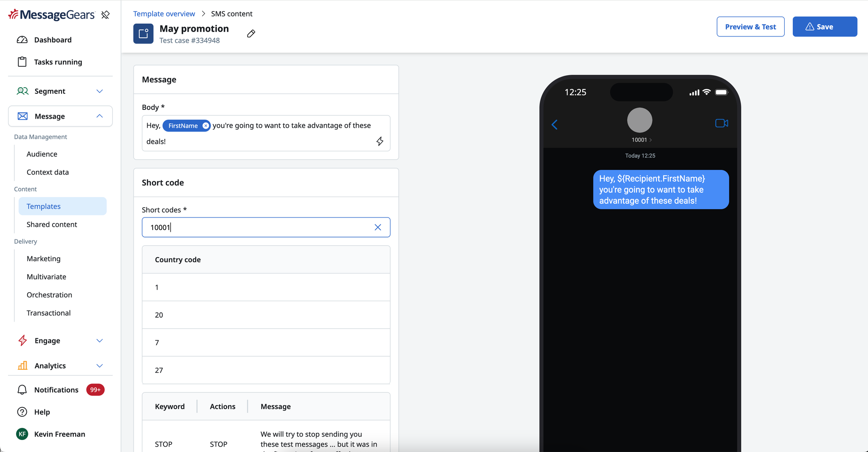Viewport: 868px width, 452px height.
Task: Select country code 7
Action: click(266, 343)
